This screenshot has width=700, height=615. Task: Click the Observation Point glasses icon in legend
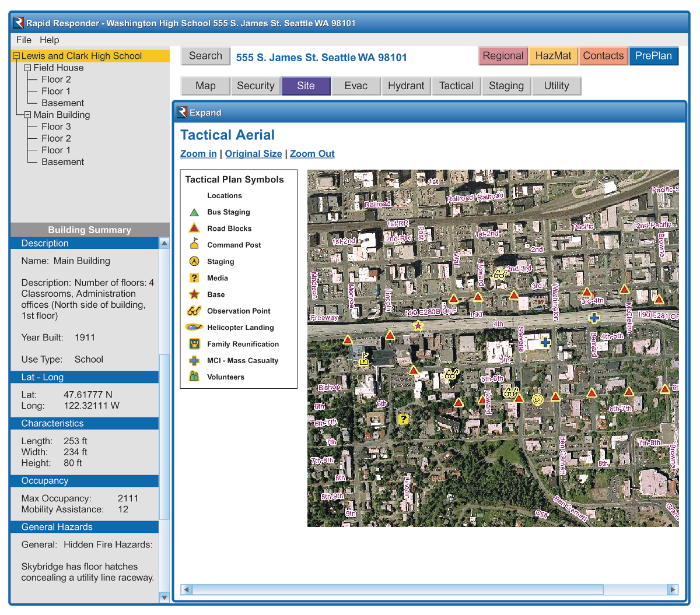(194, 311)
